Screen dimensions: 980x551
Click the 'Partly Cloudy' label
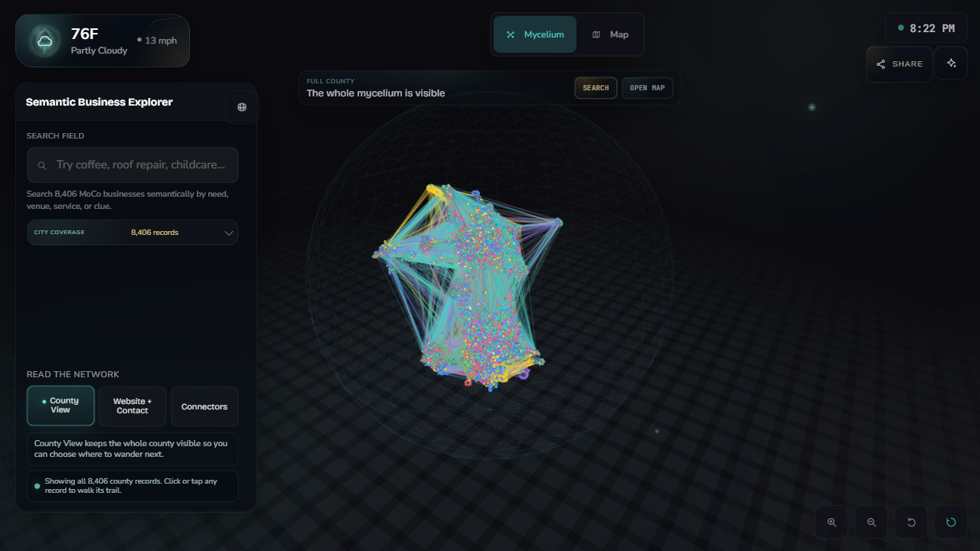[100, 51]
